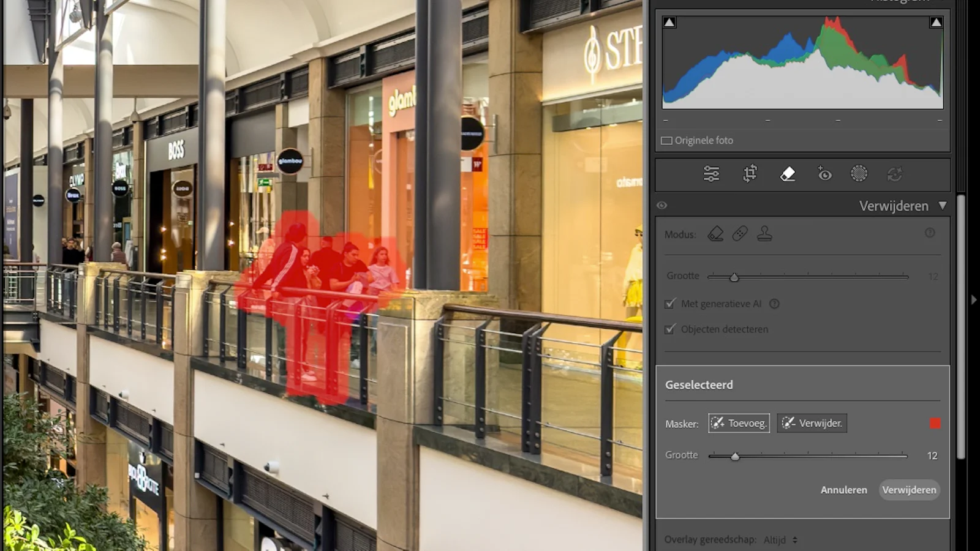The image size is (980, 551).
Task: Choose the Remove eraser mode icon
Action: [x=715, y=234]
